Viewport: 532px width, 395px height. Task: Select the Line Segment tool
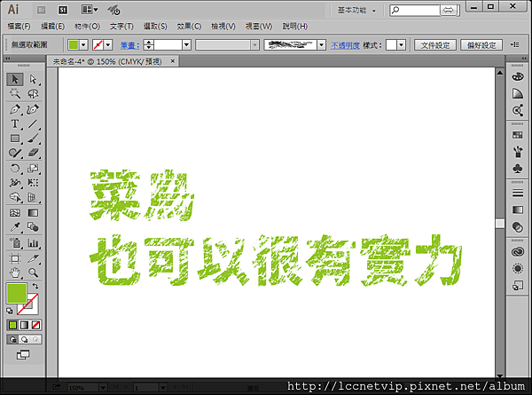coord(33,124)
